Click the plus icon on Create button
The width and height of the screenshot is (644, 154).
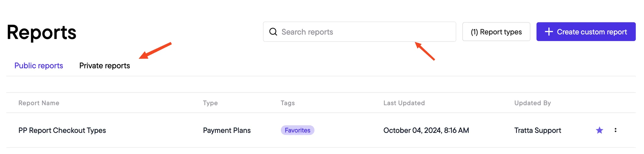coord(549,32)
